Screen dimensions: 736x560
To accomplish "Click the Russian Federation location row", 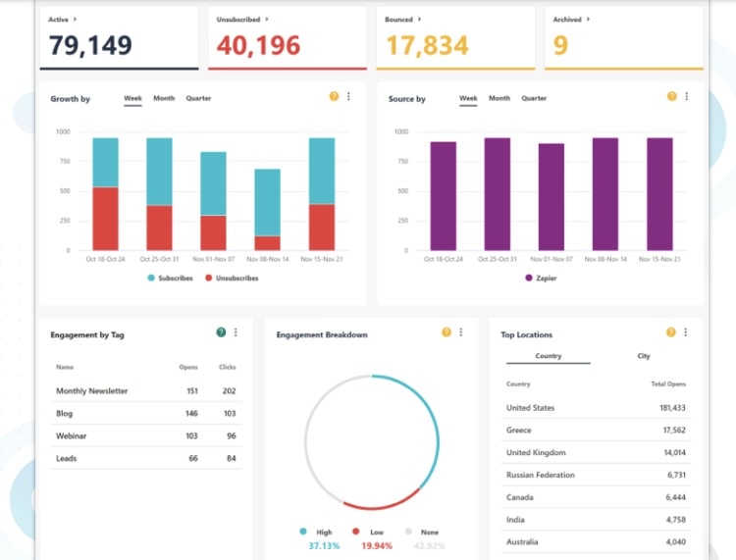I will [596, 475].
